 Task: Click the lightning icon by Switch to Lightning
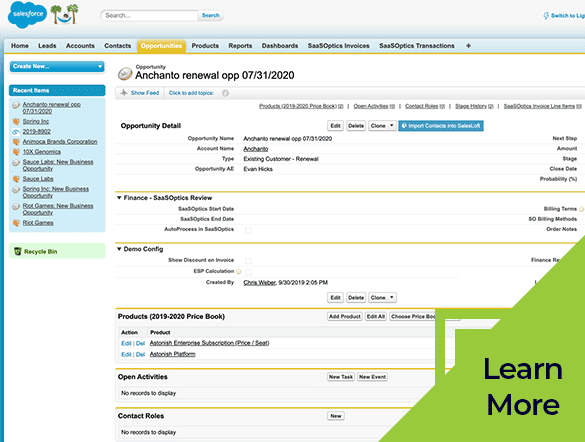pos(546,16)
